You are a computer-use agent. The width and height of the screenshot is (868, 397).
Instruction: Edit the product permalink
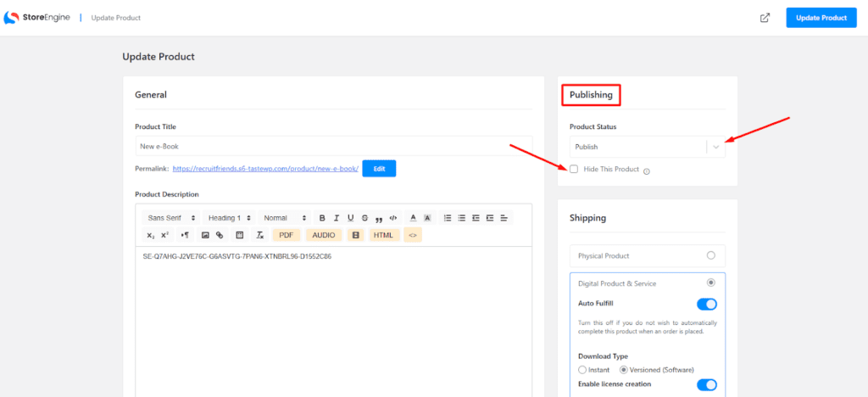tap(379, 169)
